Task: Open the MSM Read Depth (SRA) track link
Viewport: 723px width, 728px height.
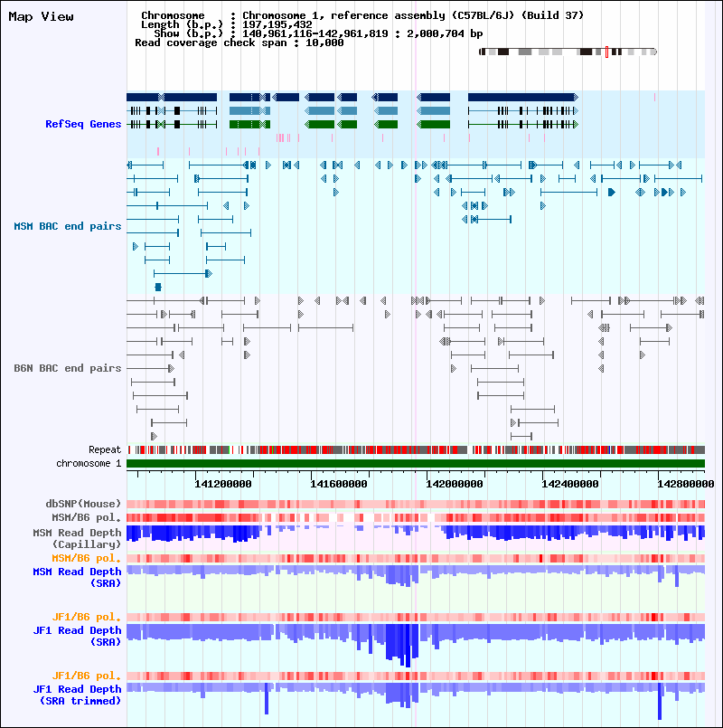Action: 77,577
